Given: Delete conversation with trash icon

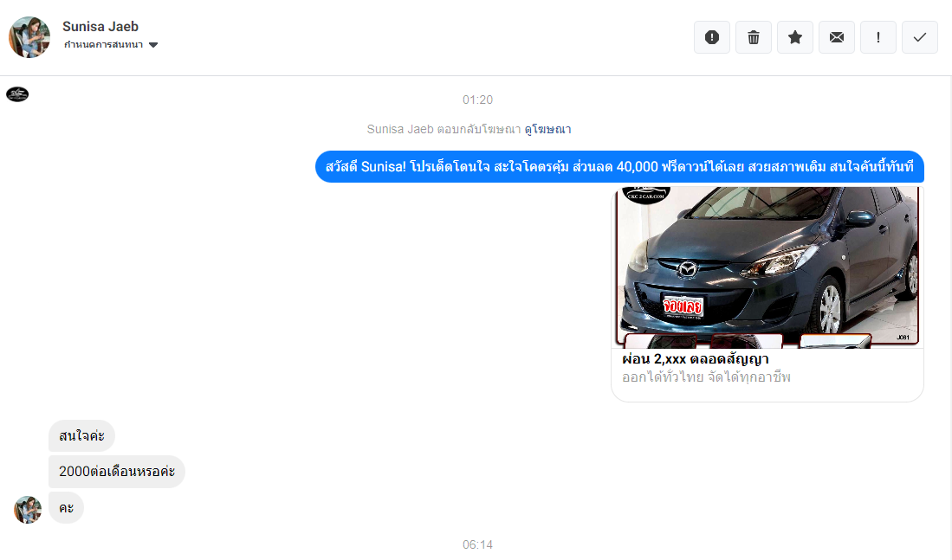Looking at the screenshot, I should tap(754, 37).
